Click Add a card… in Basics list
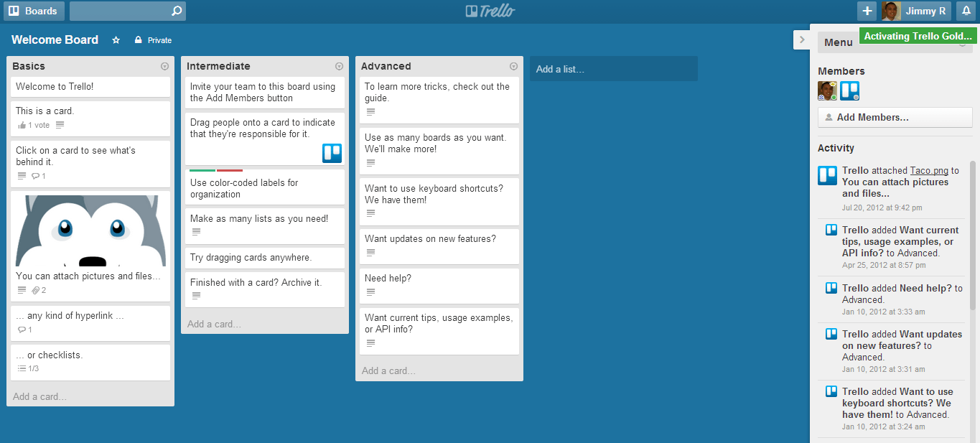 tap(39, 396)
